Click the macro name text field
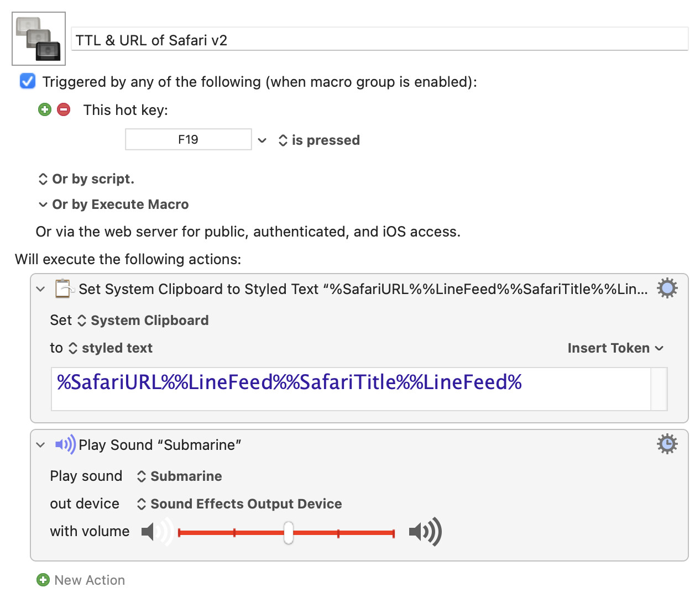Viewport: 700px width, 598px height. coord(380,40)
